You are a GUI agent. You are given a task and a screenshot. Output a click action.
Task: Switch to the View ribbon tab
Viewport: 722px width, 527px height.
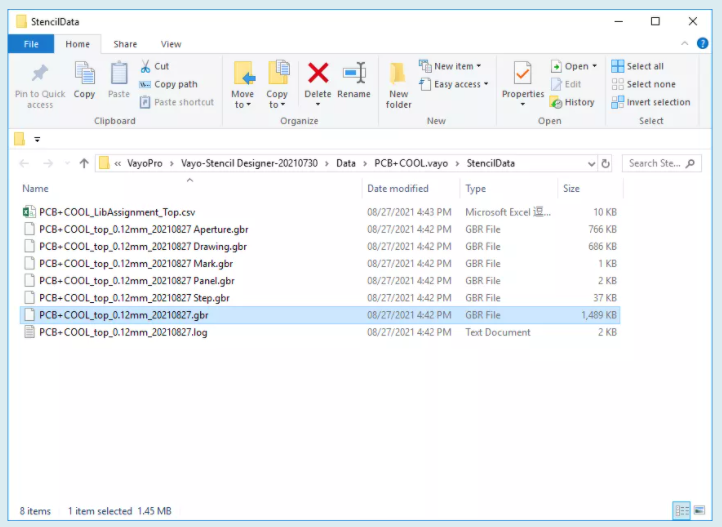pyautogui.click(x=171, y=44)
